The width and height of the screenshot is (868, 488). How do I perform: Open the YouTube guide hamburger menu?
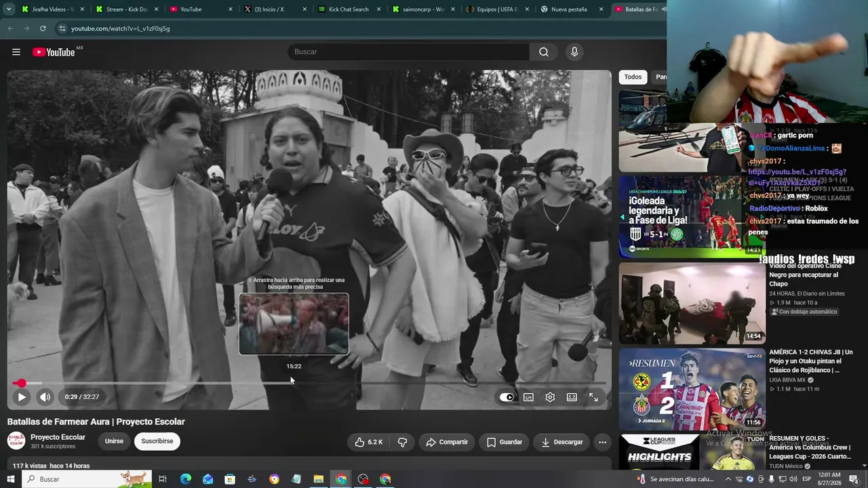pyautogui.click(x=16, y=52)
